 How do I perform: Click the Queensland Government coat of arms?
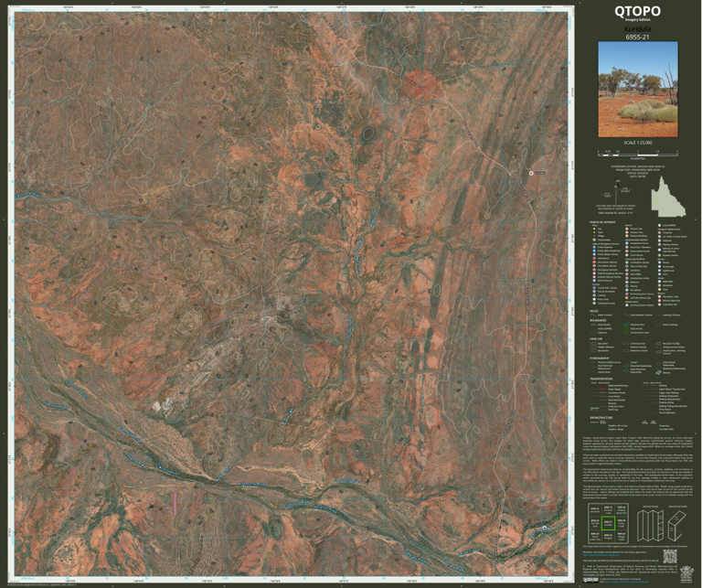686,574
